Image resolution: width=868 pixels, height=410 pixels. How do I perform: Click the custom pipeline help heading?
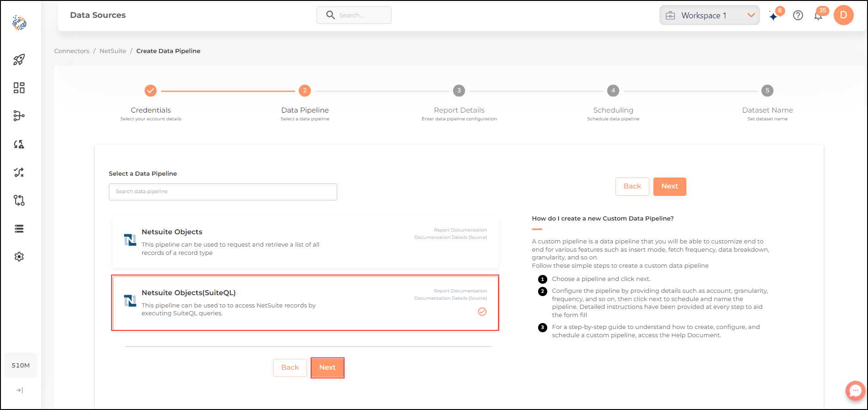pos(603,219)
